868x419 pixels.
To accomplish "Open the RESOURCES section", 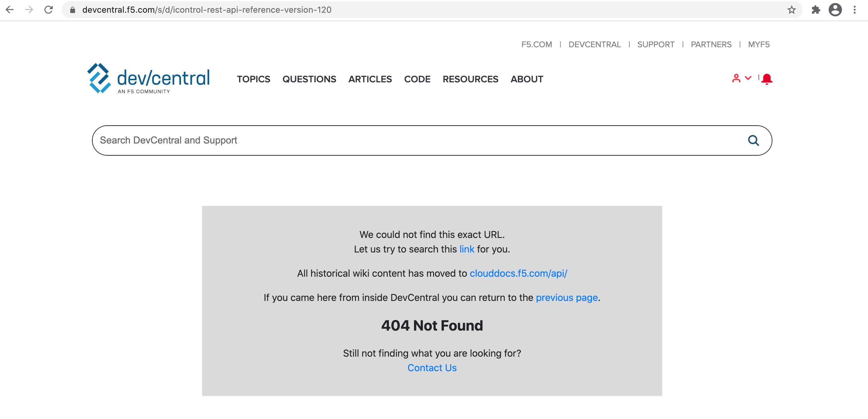I will point(470,79).
